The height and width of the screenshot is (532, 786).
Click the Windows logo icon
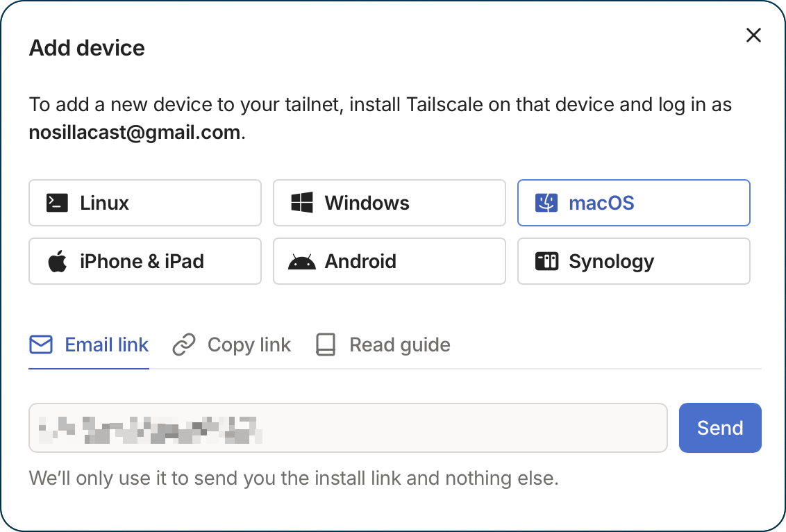point(302,203)
